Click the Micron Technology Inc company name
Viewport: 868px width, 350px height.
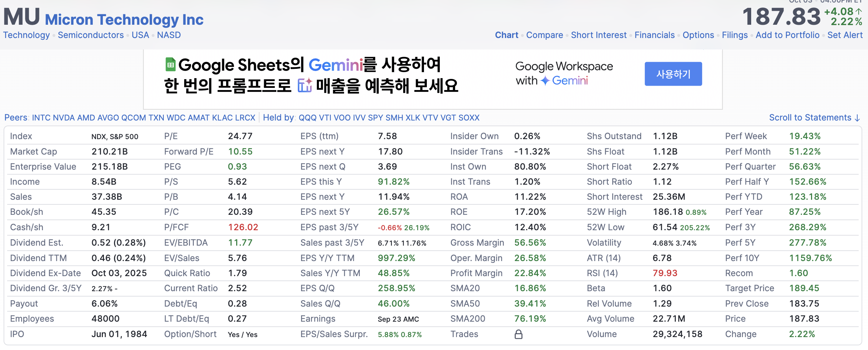pos(124,19)
